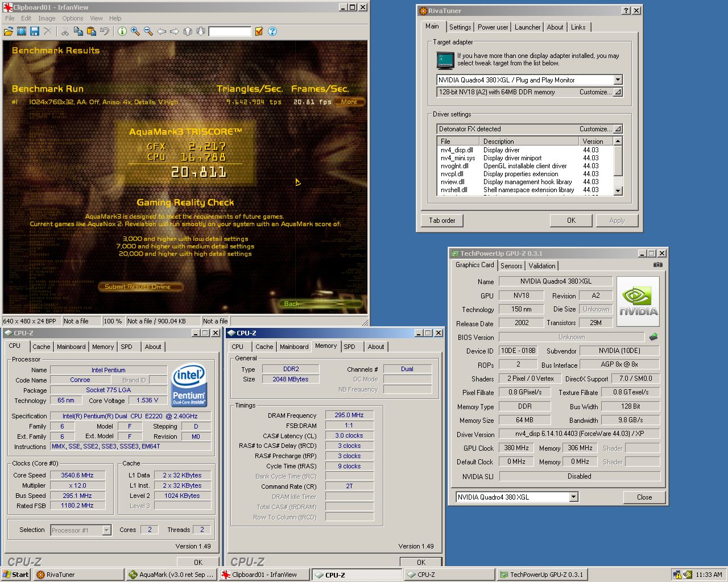This screenshot has height=582, width=728.
Task: Open the Options menu in IrfanView
Action: (x=73, y=18)
